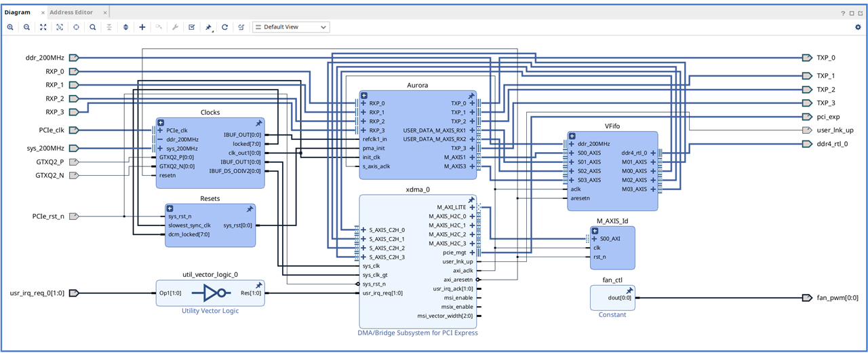
Task: Expand S00_AXI pin on M_AXIS_Id
Action: click(595, 239)
